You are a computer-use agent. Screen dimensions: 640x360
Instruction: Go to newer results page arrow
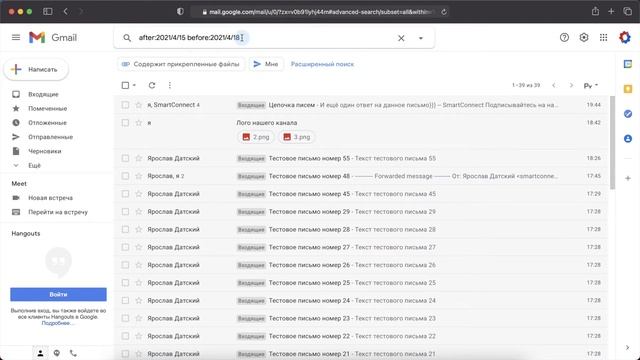point(553,85)
